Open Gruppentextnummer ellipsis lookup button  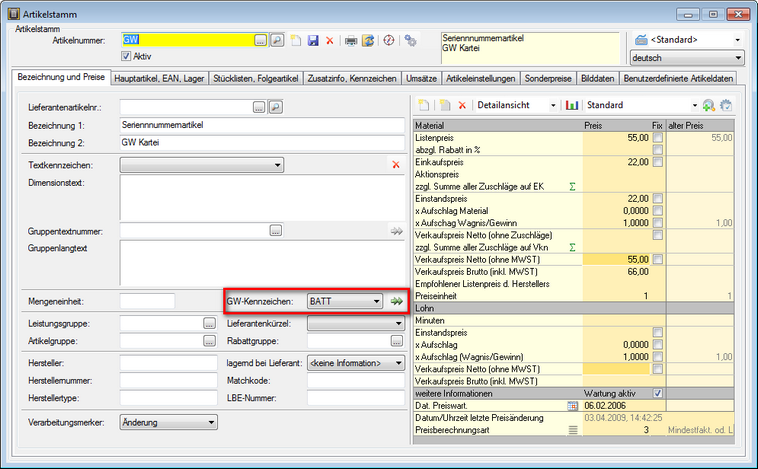click(x=276, y=231)
